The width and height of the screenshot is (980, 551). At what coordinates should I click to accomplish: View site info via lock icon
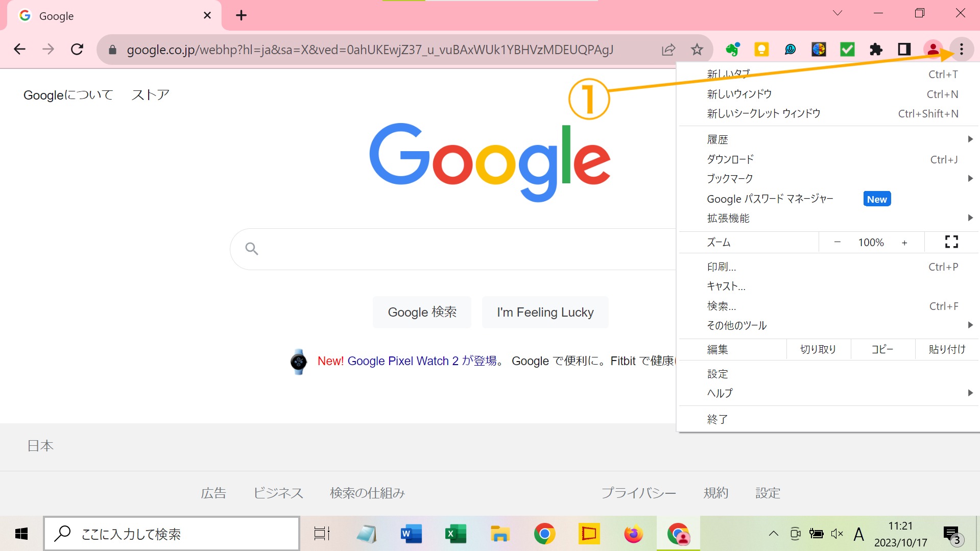pyautogui.click(x=113, y=50)
